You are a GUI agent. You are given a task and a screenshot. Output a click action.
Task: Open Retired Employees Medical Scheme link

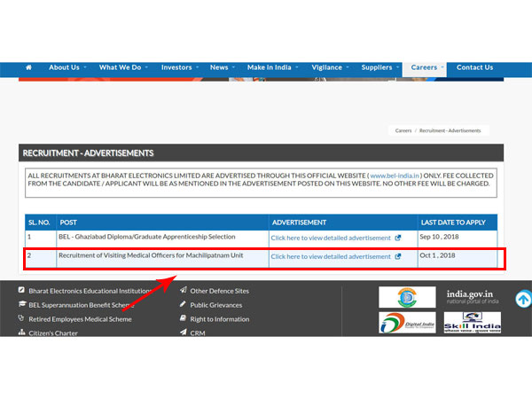80,319
